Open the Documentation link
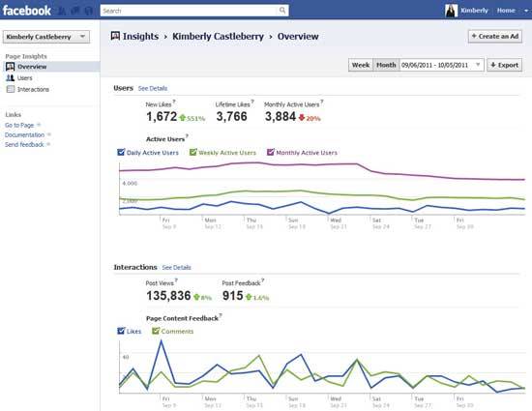Image resolution: width=532 pixels, height=411 pixels. tap(24, 134)
